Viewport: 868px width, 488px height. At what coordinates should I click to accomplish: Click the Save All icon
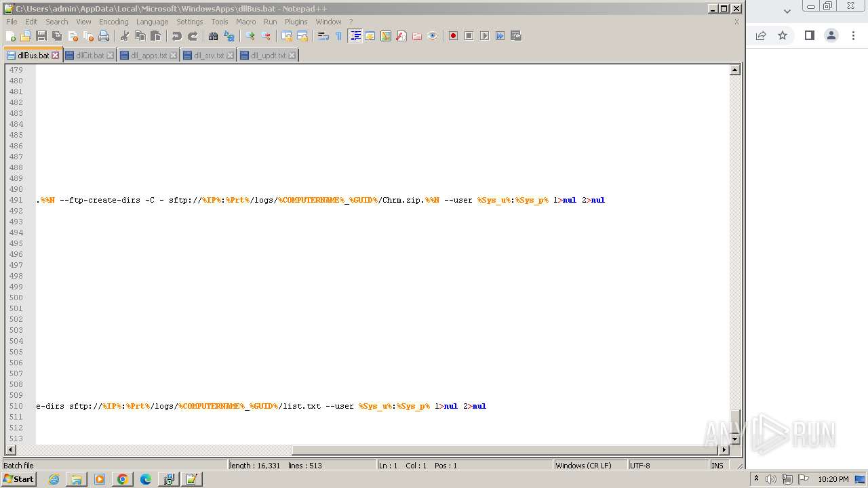coord(57,36)
